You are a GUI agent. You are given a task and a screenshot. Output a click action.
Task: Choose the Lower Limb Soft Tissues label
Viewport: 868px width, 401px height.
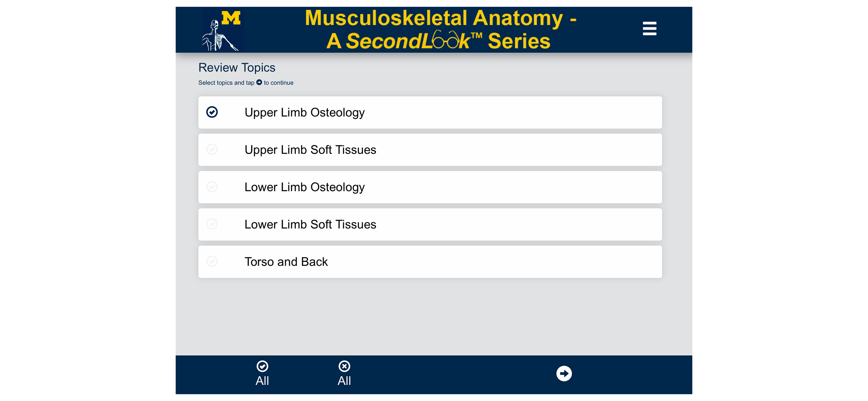[310, 224]
